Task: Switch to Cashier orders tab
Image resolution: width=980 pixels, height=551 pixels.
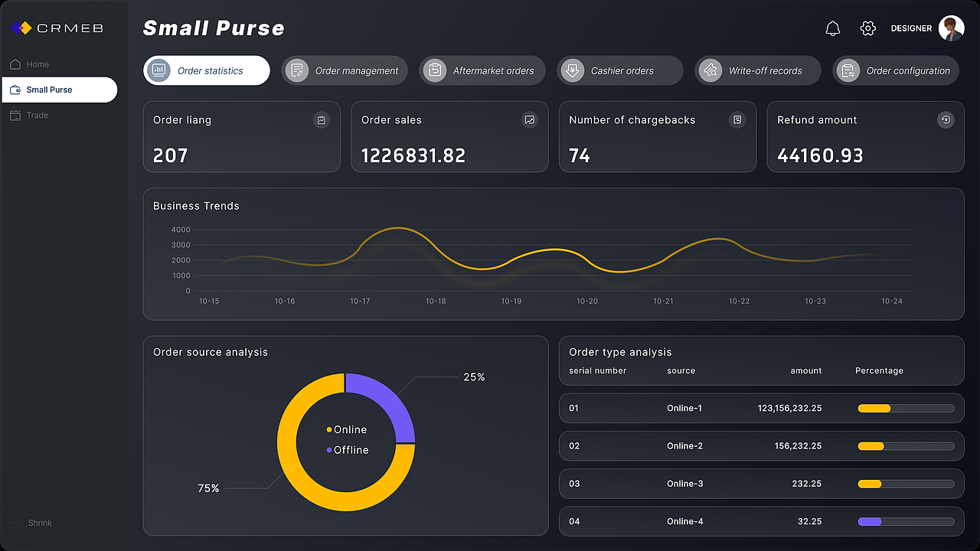Action: 620,70
